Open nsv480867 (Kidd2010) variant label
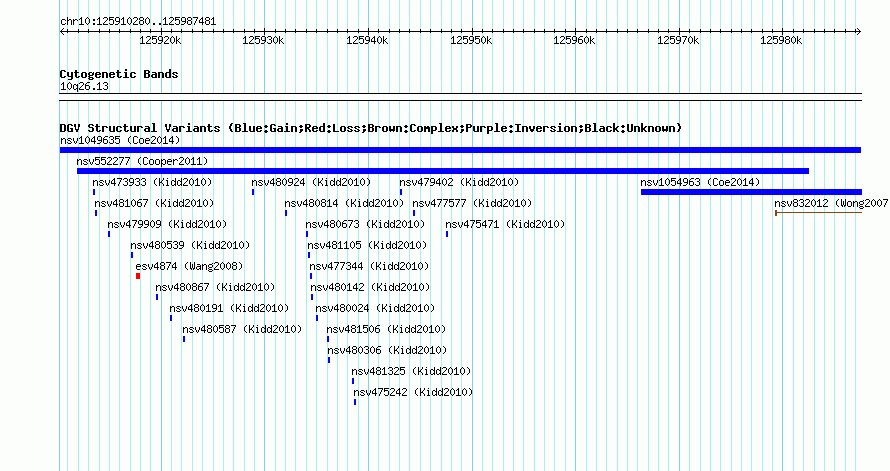The height and width of the screenshot is (471, 890). (x=215, y=287)
